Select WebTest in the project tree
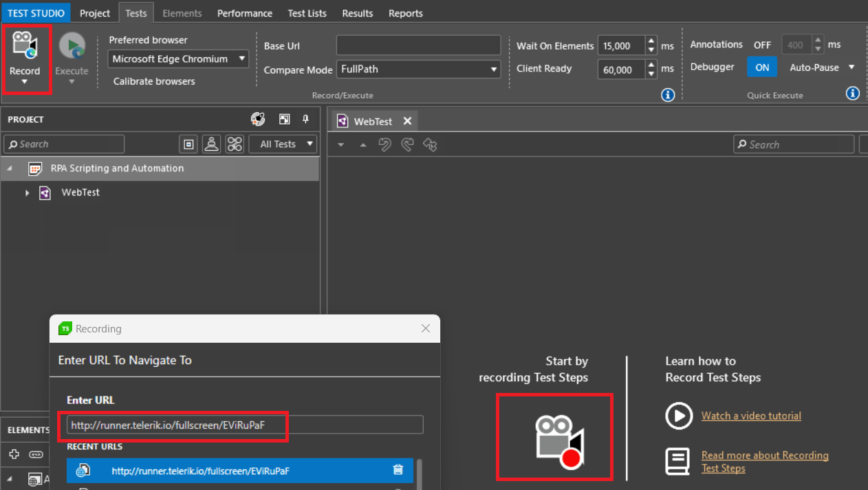The width and height of the screenshot is (868, 490). [x=80, y=193]
